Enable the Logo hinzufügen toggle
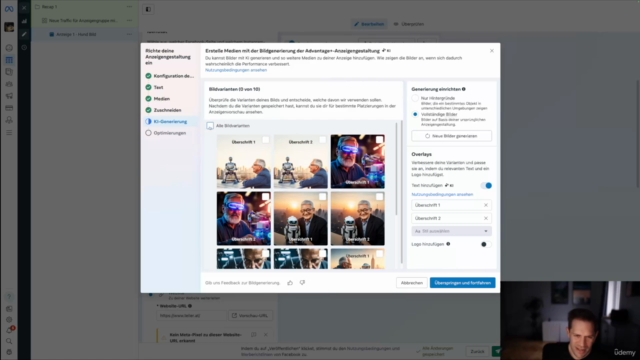 (x=486, y=244)
